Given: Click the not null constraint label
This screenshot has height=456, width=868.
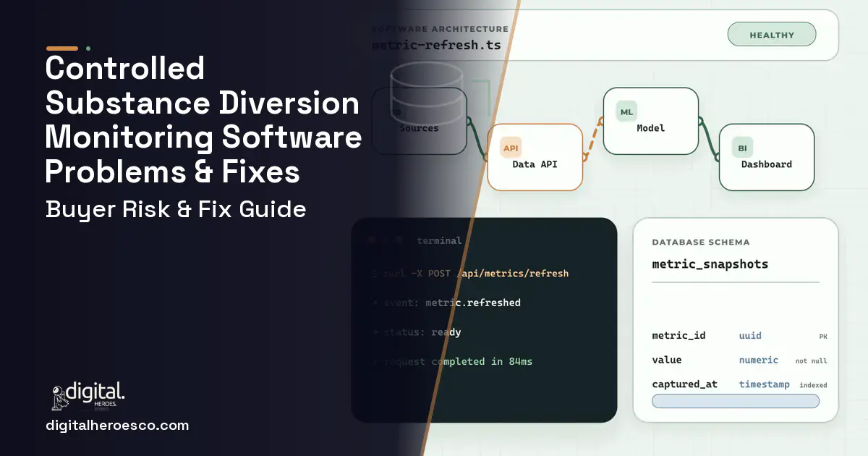Looking at the screenshot, I should (x=811, y=360).
